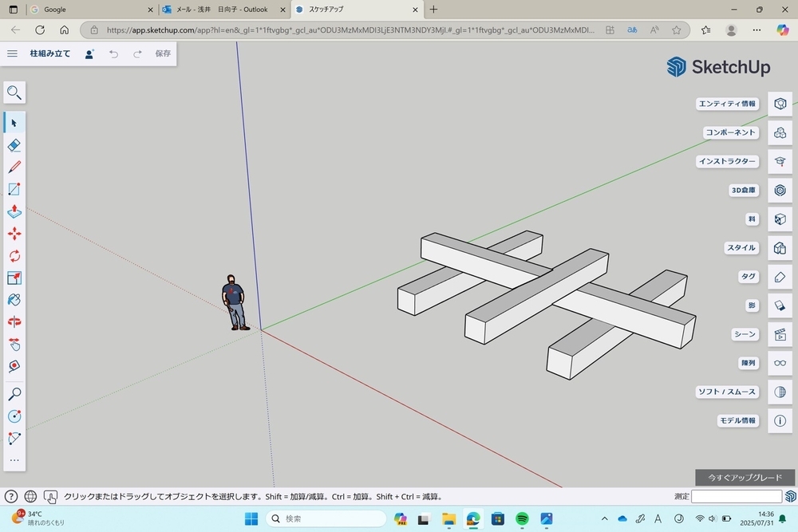
Task: Open a new browser tab
Action: pos(433,9)
